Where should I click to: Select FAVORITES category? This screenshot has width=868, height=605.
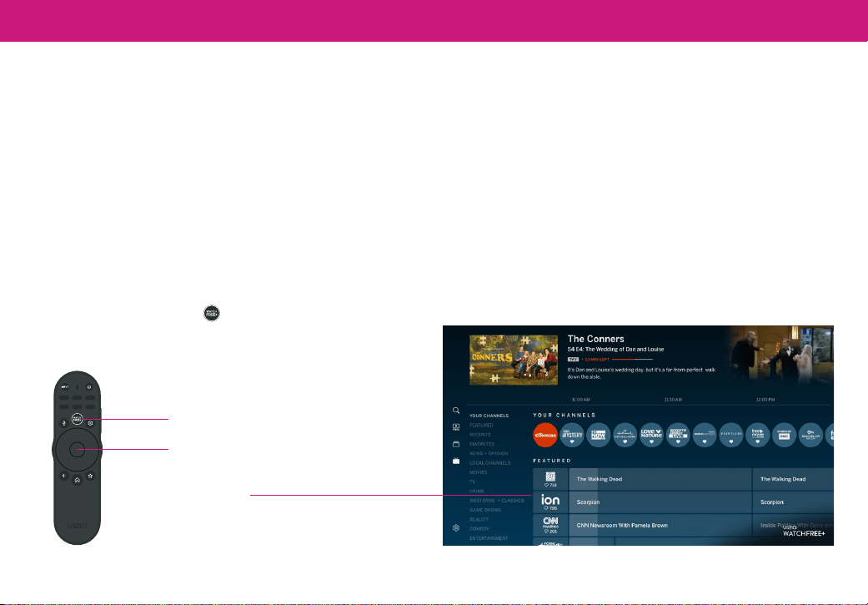482,444
